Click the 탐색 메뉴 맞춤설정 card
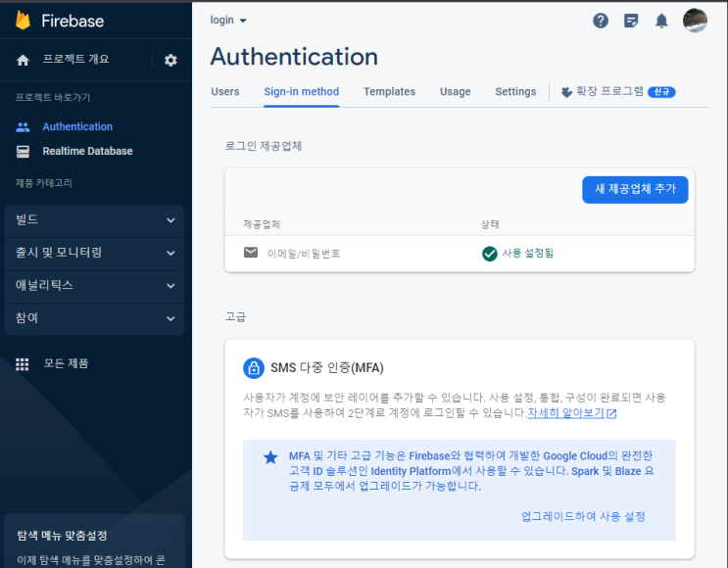This screenshot has height=568, width=728. click(94, 542)
